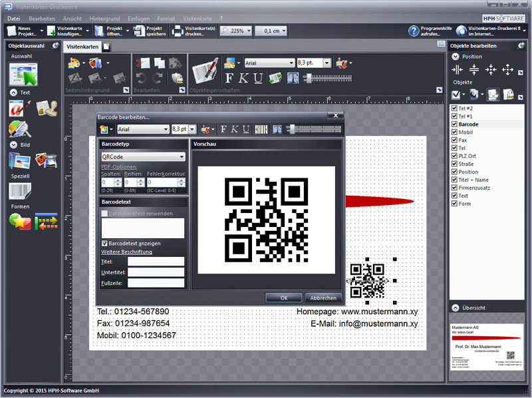
Task: Click the vertical centering icon under Position
Action: (474, 70)
